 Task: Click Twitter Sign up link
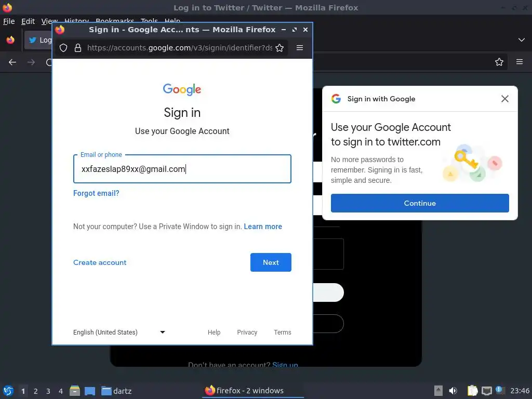[285, 364]
